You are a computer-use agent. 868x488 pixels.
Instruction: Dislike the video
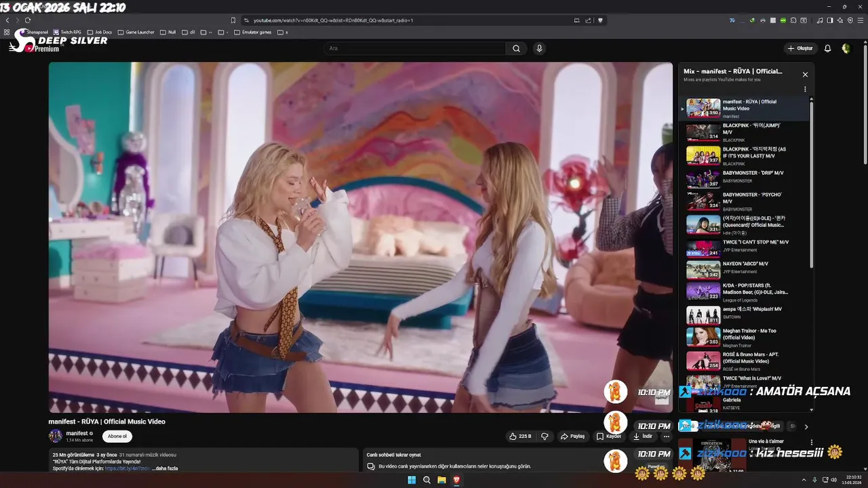[545, 436]
